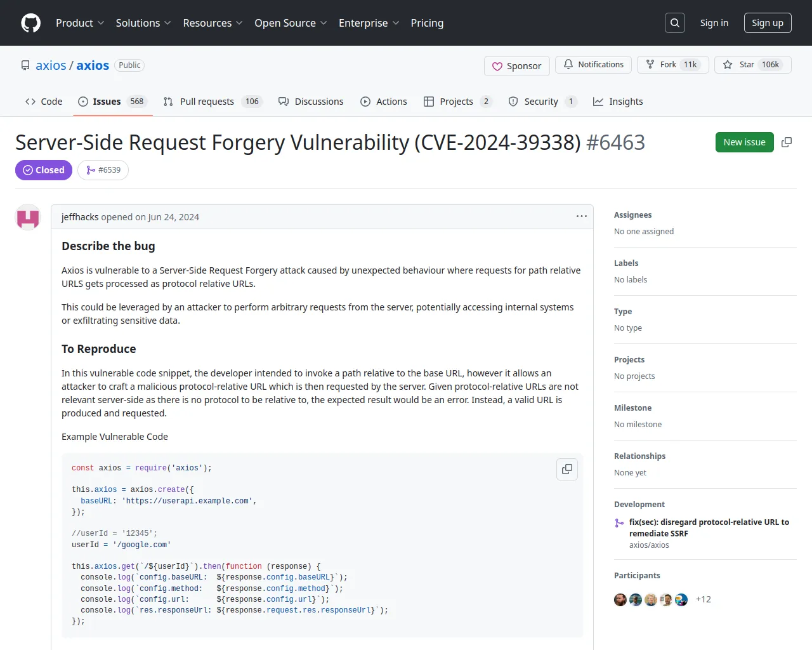Switch to the Security tab
The height and width of the screenshot is (650, 812).
542,102
